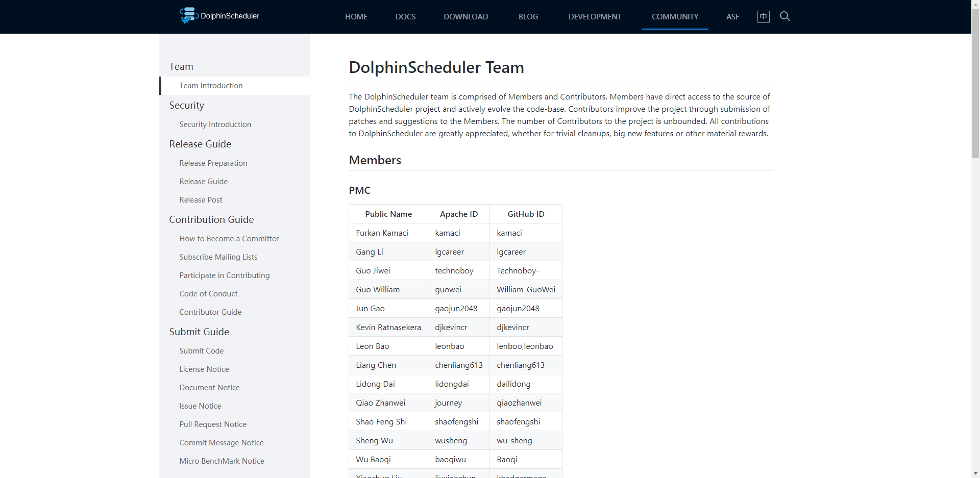
Task: Select the Liang Chen name cell
Action: [388, 365]
